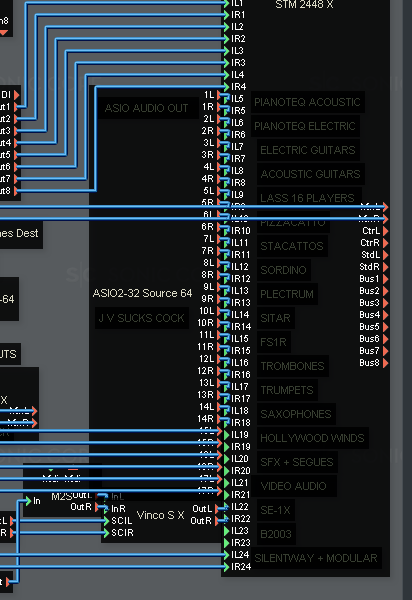Viewport: 412px width, 600px height.
Task: Select the StdR output port
Action: coord(386,267)
